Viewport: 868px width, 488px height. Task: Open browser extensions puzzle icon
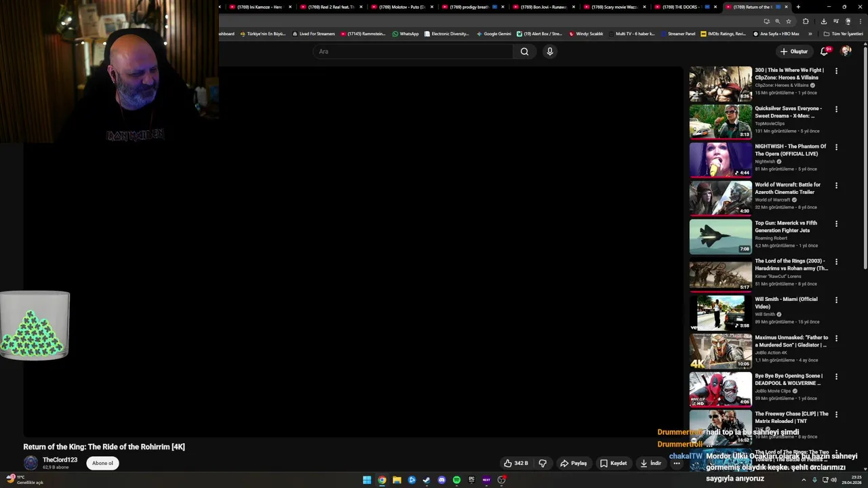pyautogui.click(x=806, y=21)
